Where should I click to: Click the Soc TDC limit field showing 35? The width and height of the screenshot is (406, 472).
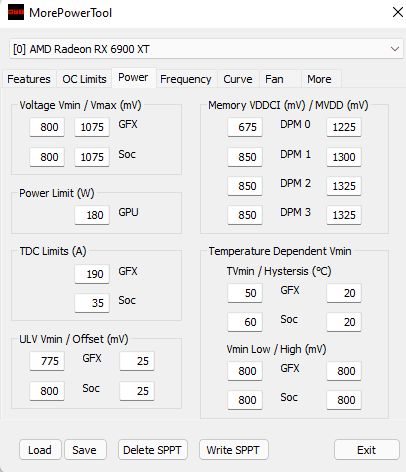click(92, 303)
